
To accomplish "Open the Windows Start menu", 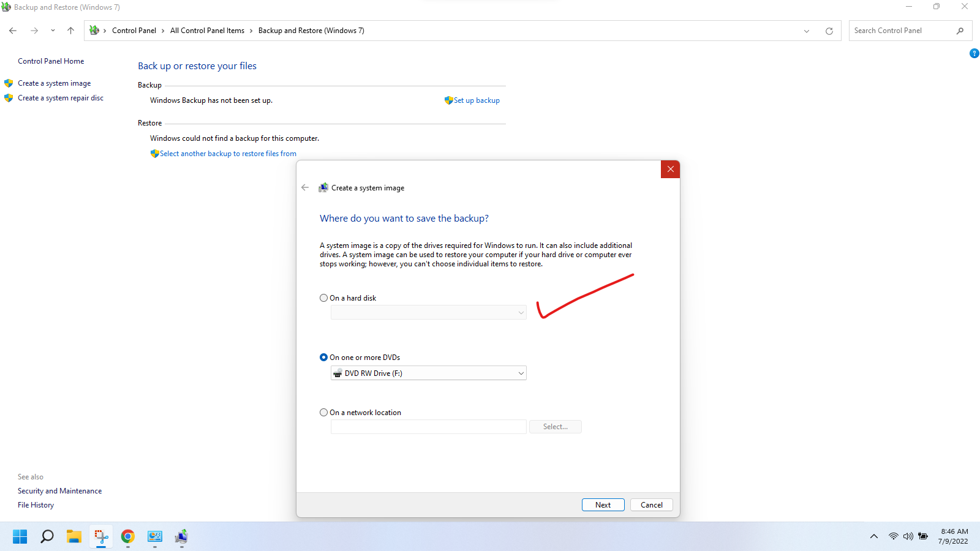I will [x=20, y=537].
